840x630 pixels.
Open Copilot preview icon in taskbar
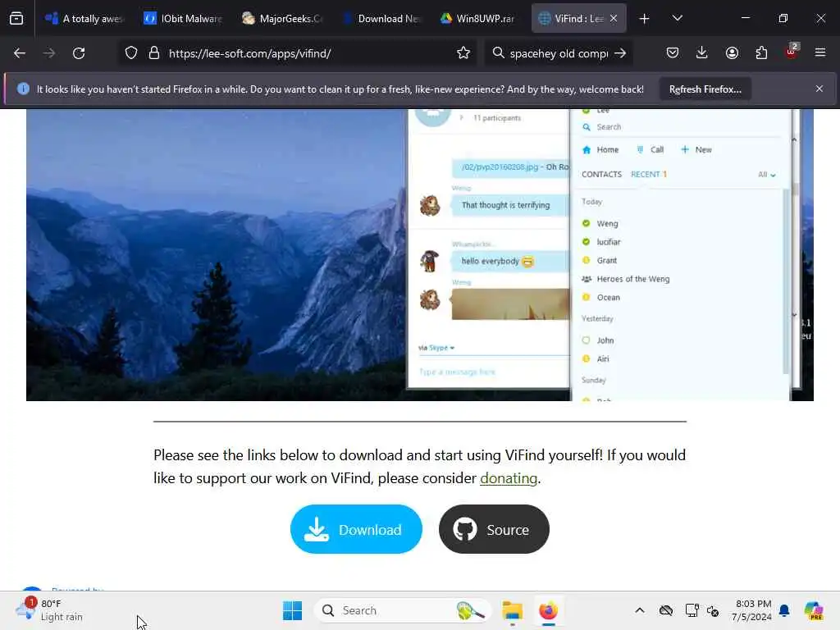pos(814,610)
